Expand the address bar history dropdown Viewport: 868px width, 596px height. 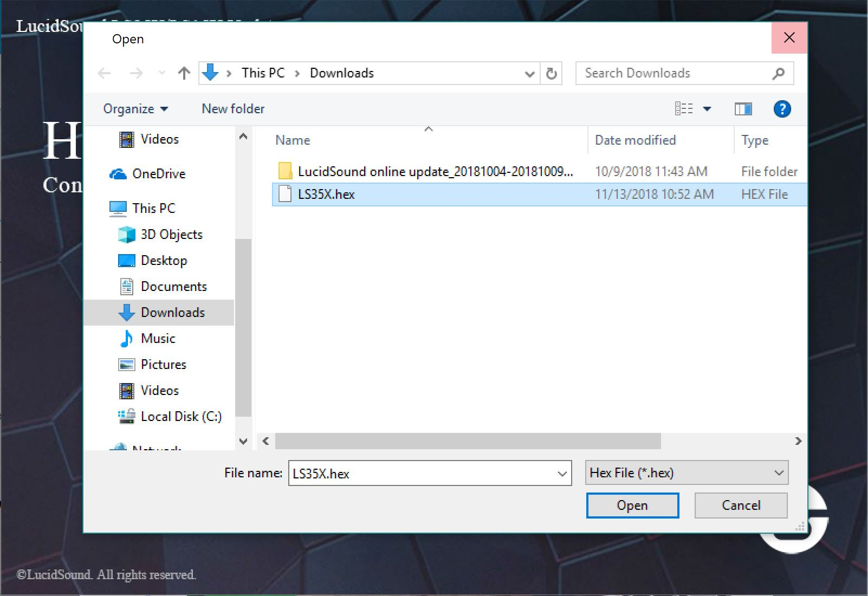[530, 74]
